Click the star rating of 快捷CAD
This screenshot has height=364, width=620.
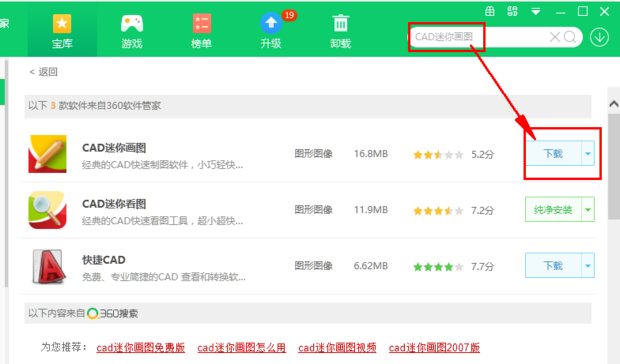(x=438, y=267)
